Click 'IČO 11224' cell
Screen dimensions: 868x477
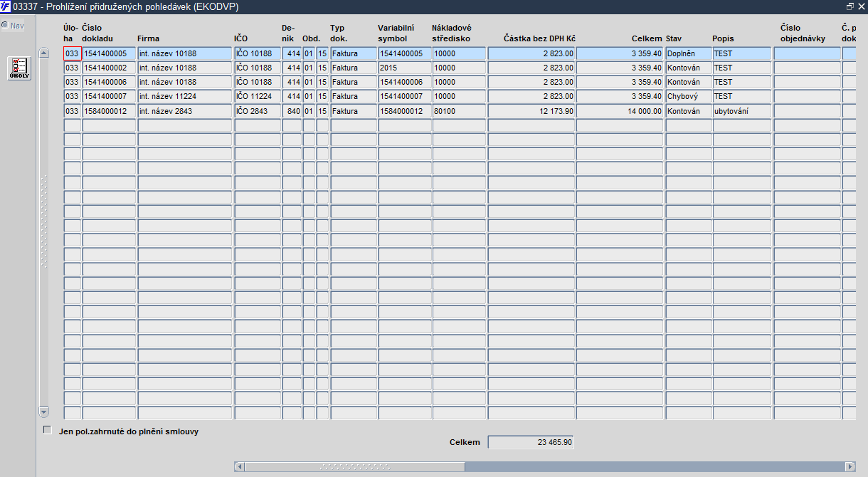(258, 96)
